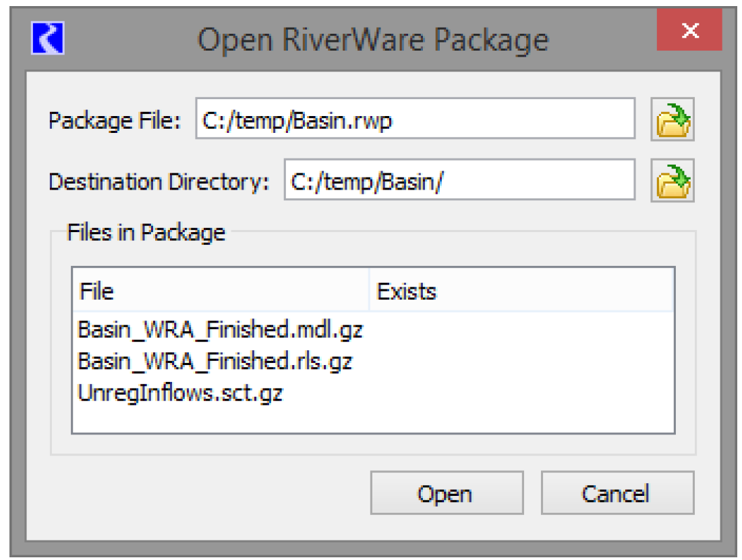
Task: Click the Destination Directory path field
Action: 459,181
